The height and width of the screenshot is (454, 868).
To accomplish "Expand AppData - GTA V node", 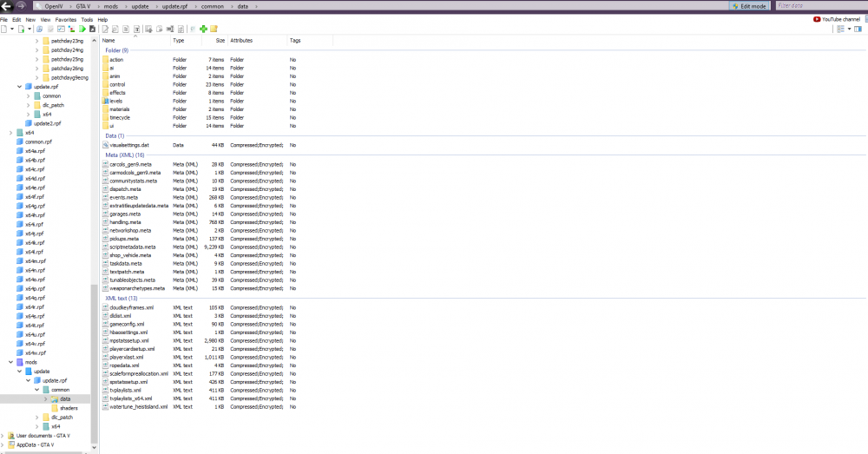I will click(x=3, y=444).
